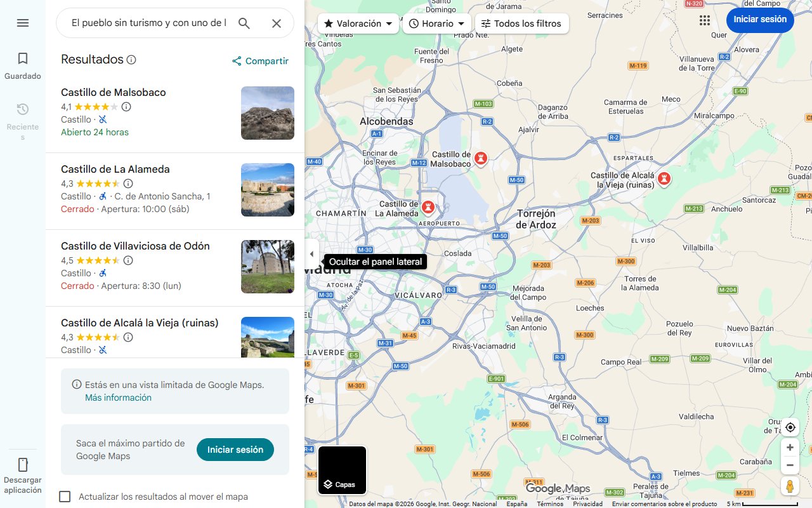Select the Castillo de La Alameda result
Viewport: 812px width, 508px height.
point(115,169)
